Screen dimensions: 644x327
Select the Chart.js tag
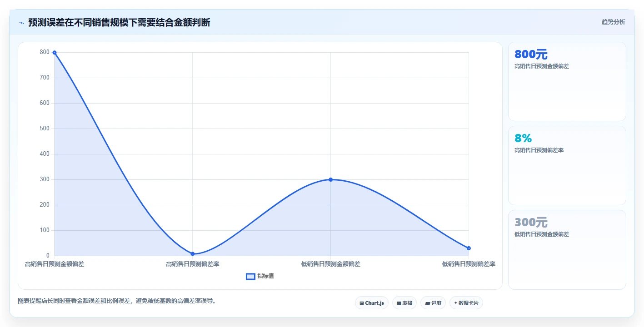(x=371, y=303)
